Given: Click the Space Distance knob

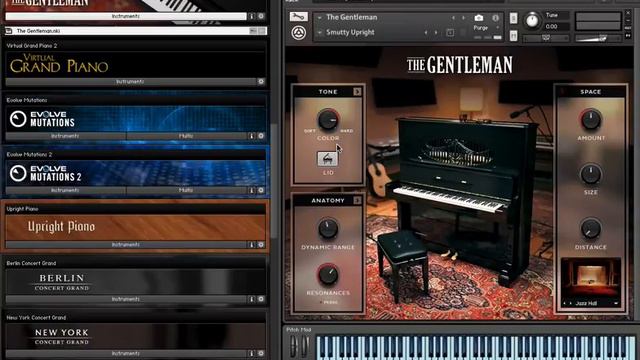Looking at the screenshot, I should point(590,229).
